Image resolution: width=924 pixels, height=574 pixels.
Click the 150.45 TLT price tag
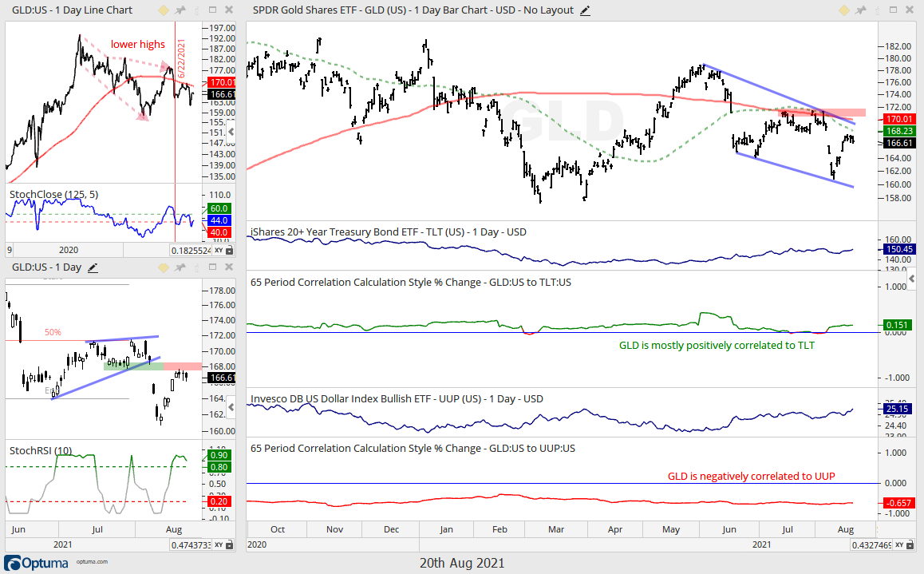[x=900, y=249]
